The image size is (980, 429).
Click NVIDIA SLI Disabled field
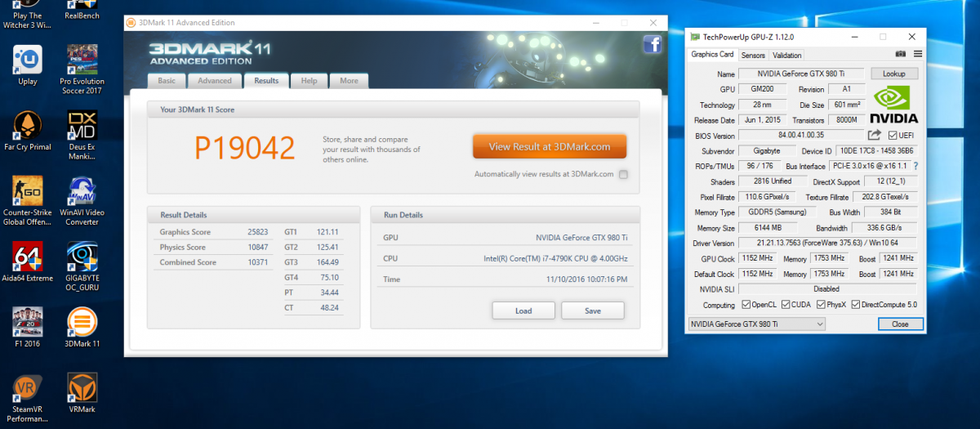click(x=827, y=288)
